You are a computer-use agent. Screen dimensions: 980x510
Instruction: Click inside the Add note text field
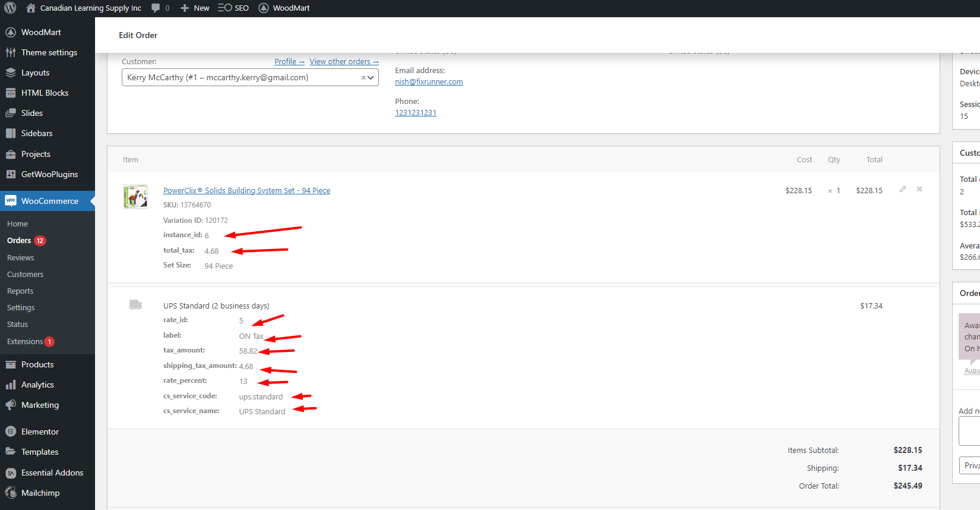pos(969,431)
